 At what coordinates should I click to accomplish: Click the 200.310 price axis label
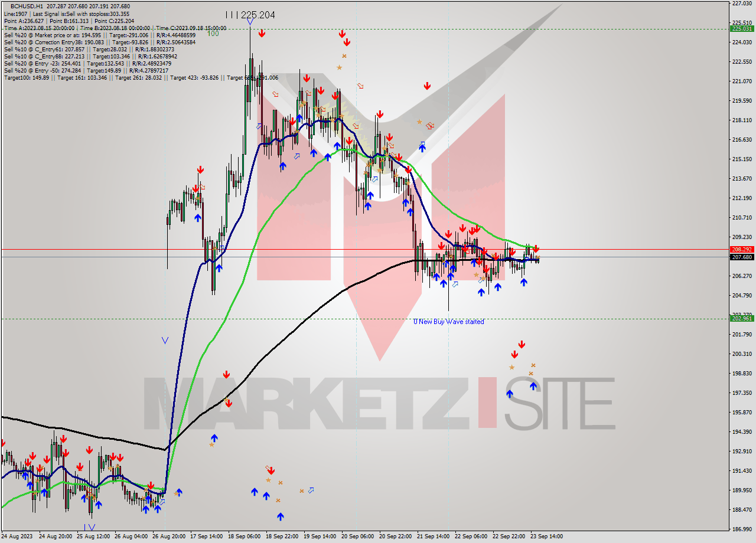tap(742, 354)
